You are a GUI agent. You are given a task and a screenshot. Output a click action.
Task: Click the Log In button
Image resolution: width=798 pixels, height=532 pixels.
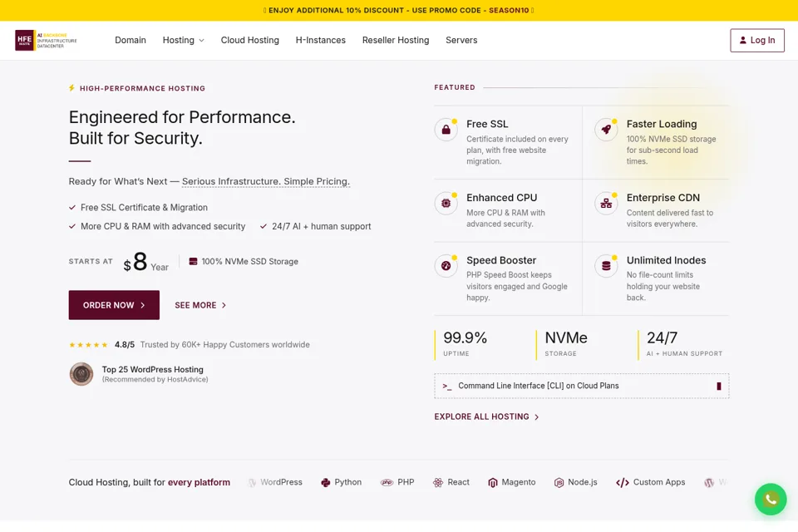(757, 40)
